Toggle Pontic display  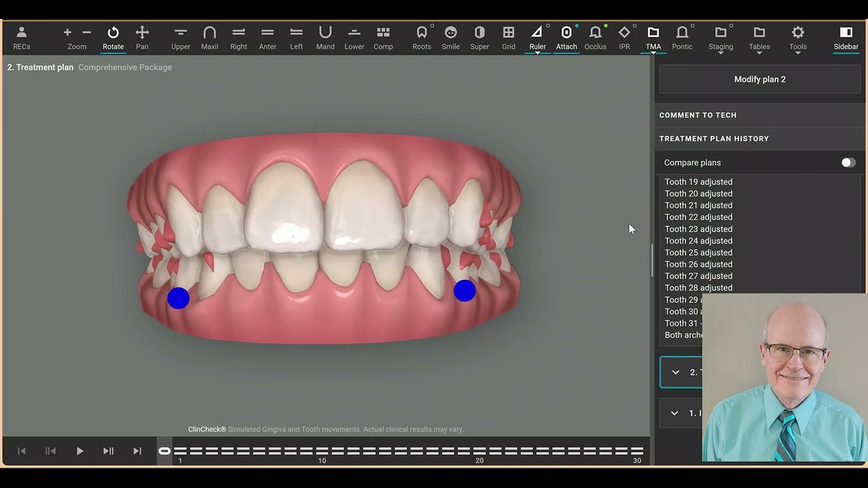point(682,38)
